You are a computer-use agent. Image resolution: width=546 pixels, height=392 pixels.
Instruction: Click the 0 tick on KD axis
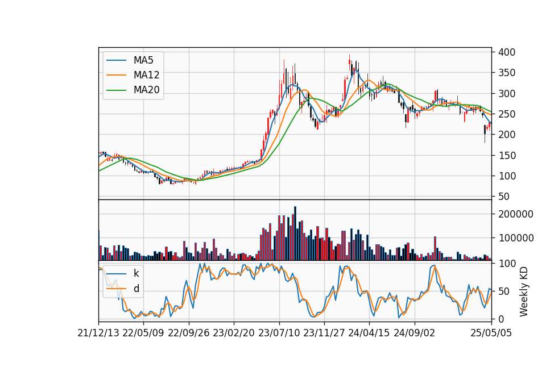pos(501,319)
